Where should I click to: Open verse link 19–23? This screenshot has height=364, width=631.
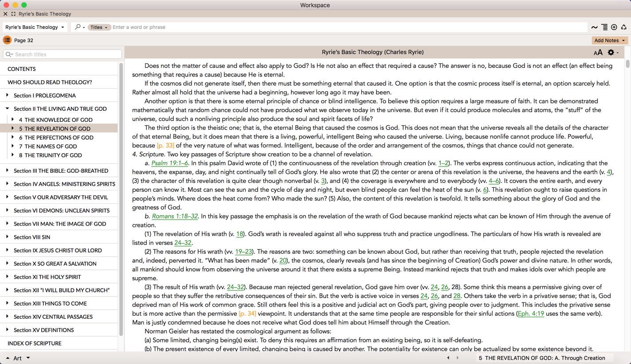coord(243,252)
